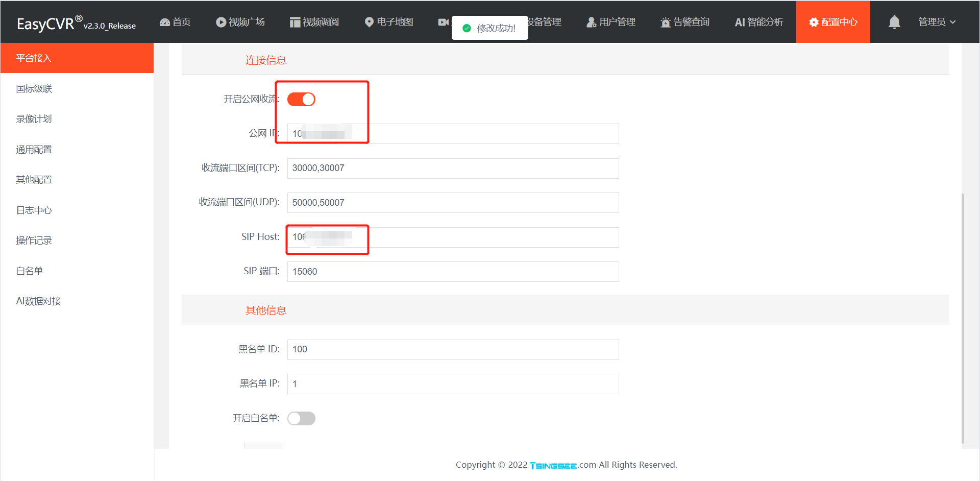This screenshot has width=980, height=481.
Task: Click the page vertical scrollbar
Action: point(963,318)
